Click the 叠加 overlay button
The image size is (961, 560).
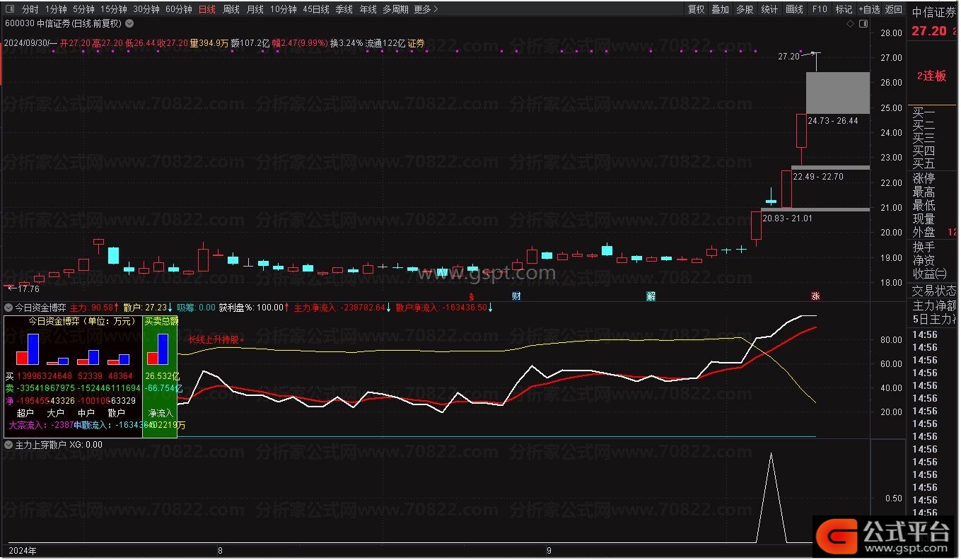point(720,10)
